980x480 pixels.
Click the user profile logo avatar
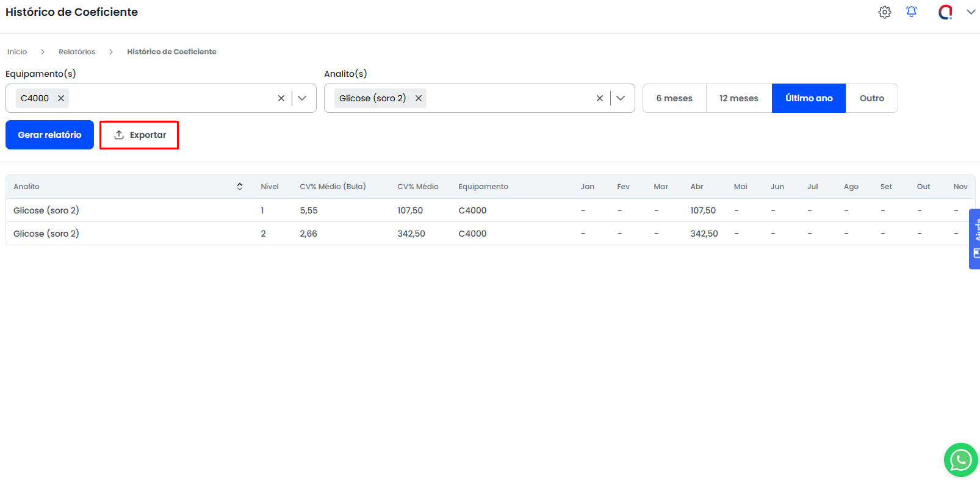[x=945, y=12]
